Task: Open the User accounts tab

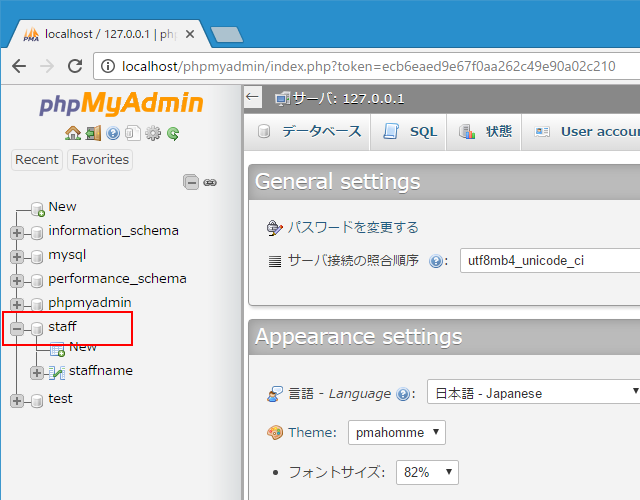Action: point(583,132)
